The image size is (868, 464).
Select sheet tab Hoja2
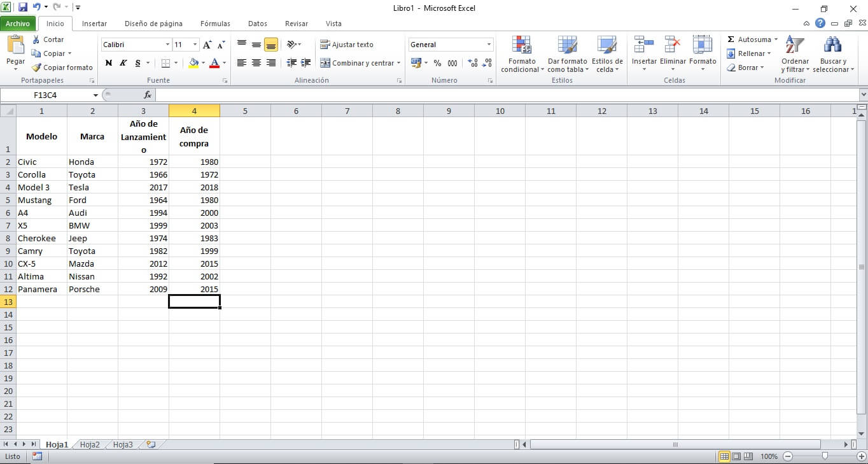[90, 445]
